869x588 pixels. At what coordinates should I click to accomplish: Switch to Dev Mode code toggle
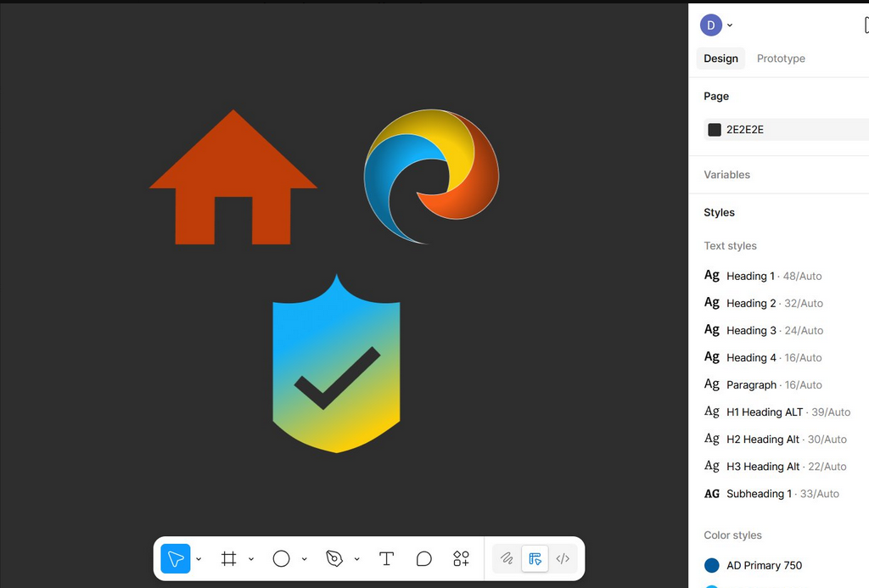(x=563, y=558)
